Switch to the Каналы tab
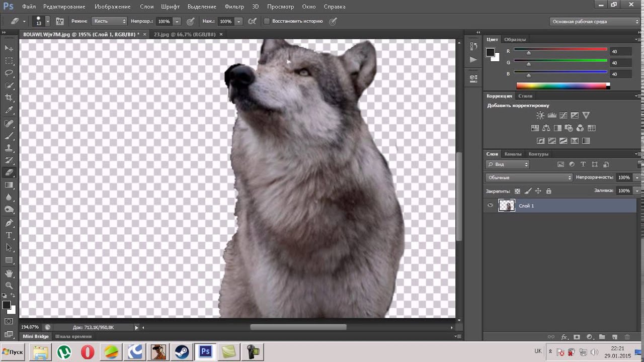The height and width of the screenshot is (362, 644). (513, 154)
